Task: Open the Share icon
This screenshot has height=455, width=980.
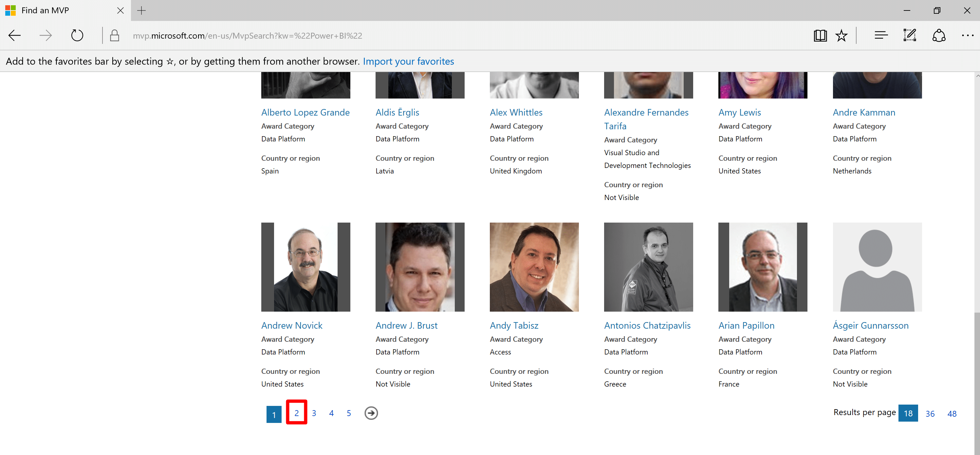Action: click(938, 36)
